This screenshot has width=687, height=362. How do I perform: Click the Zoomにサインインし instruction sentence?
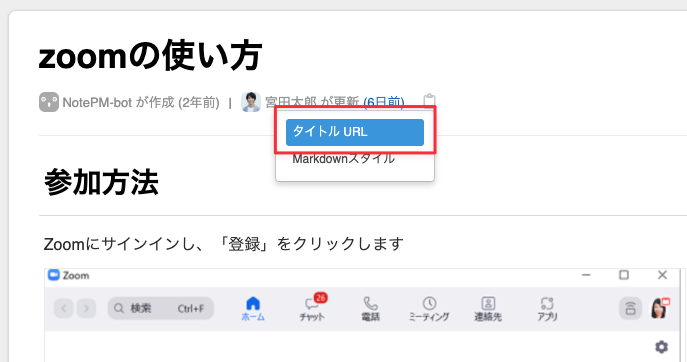pos(223,244)
